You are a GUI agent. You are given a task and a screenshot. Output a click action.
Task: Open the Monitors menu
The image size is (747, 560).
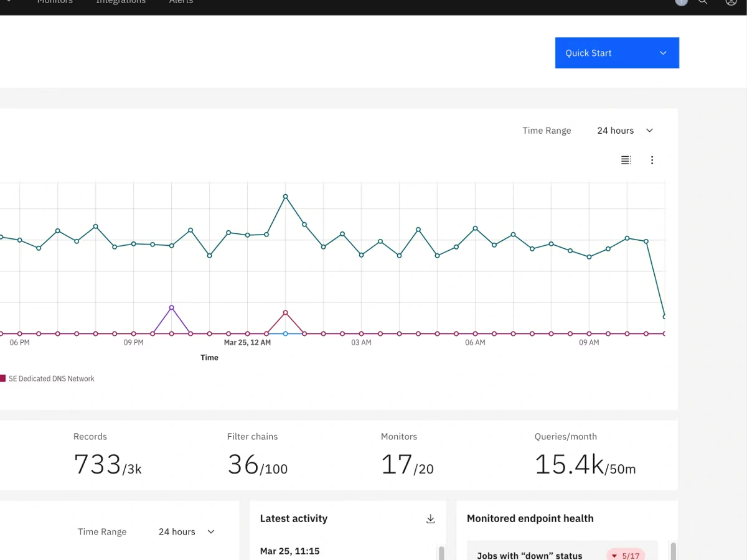[55, 2]
